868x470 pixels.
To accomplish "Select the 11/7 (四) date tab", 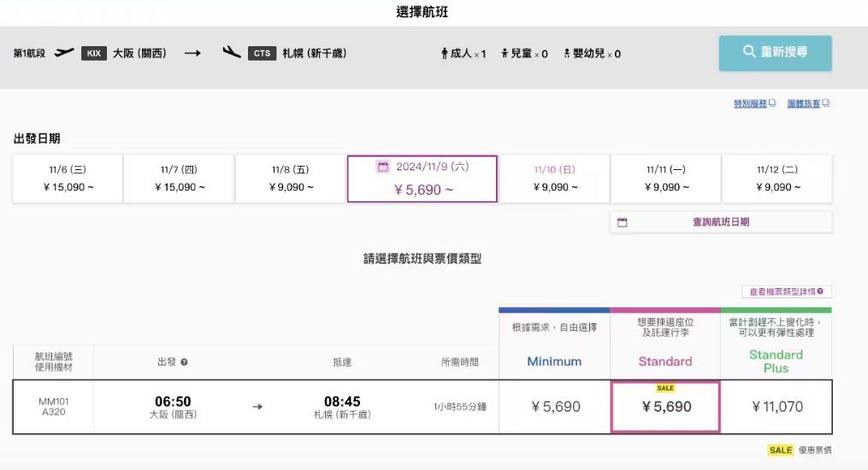I will tap(179, 179).
